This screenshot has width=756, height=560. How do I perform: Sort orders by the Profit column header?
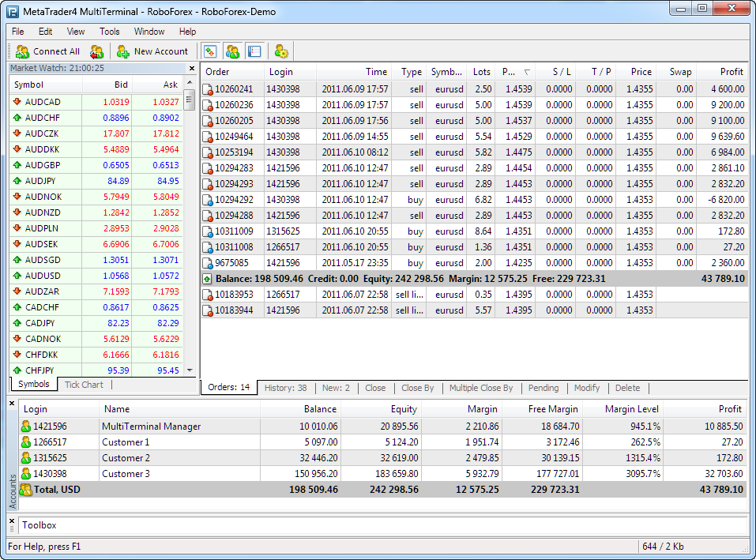click(732, 72)
